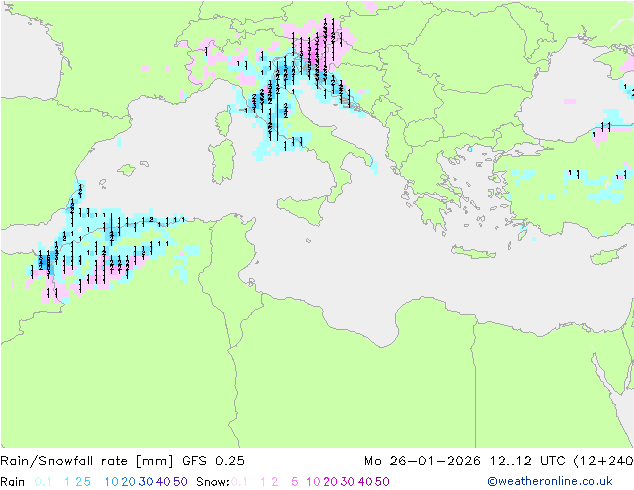Click the weatheronline.co.uk copyright link
The width and height of the screenshot is (634, 490).
pyautogui.click(x=550, y=481)
